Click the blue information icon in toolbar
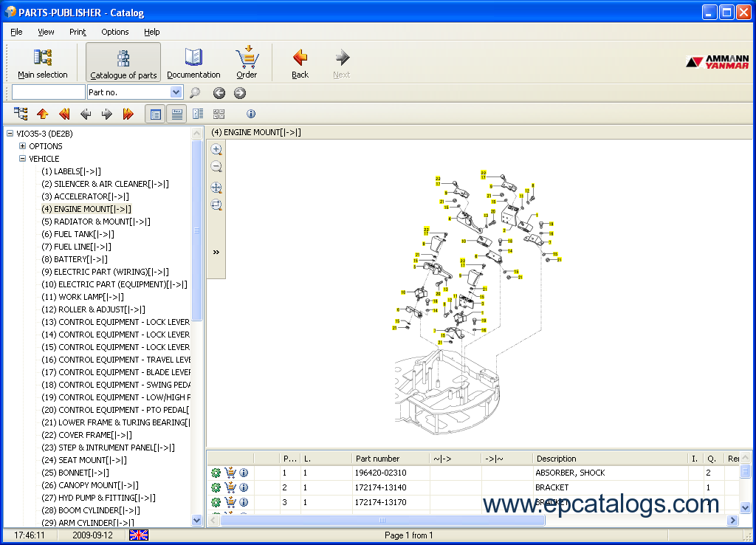756x545 pixels. (251, 114)
